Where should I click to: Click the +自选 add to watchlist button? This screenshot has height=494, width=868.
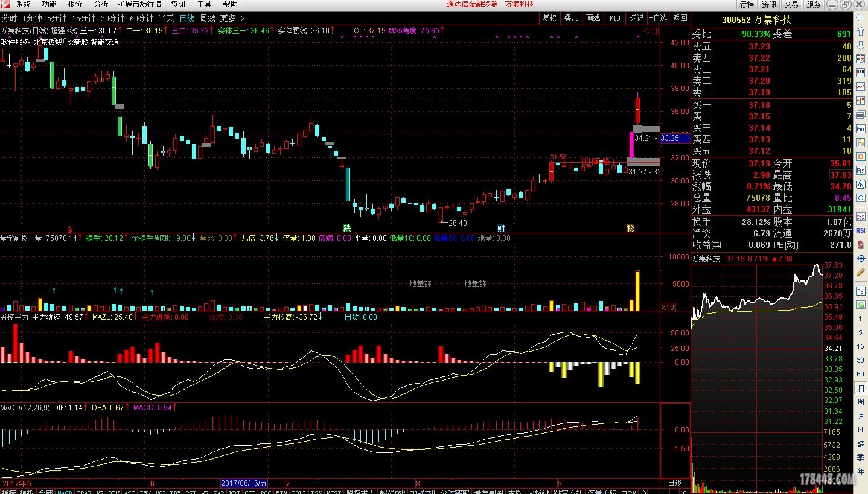[x=658, y=18]
